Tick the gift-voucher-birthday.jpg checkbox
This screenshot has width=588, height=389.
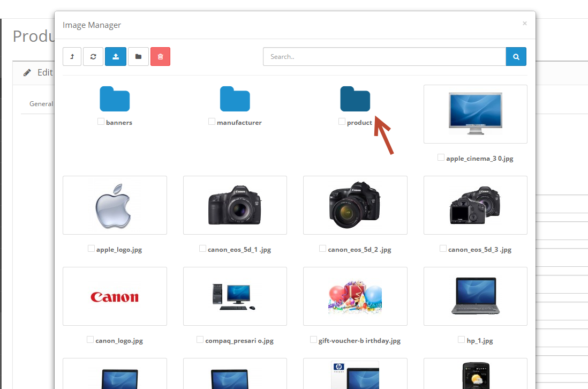coord(313,340)
